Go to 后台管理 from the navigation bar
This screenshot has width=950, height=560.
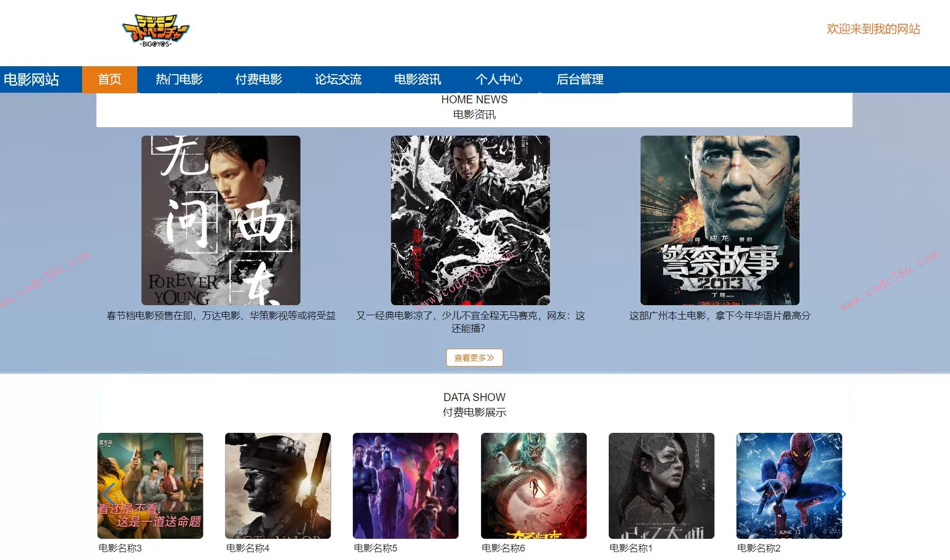(580, 79)
